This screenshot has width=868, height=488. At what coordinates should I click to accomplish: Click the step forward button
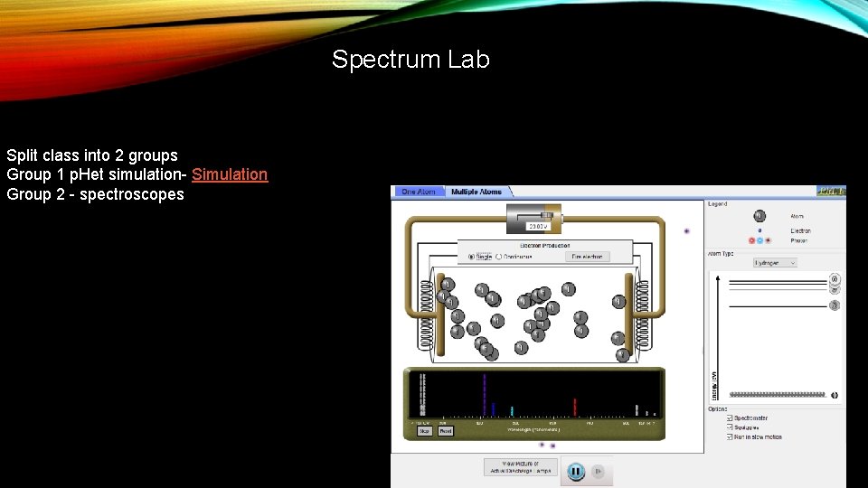pyautogui.click(x=598, y=472)
